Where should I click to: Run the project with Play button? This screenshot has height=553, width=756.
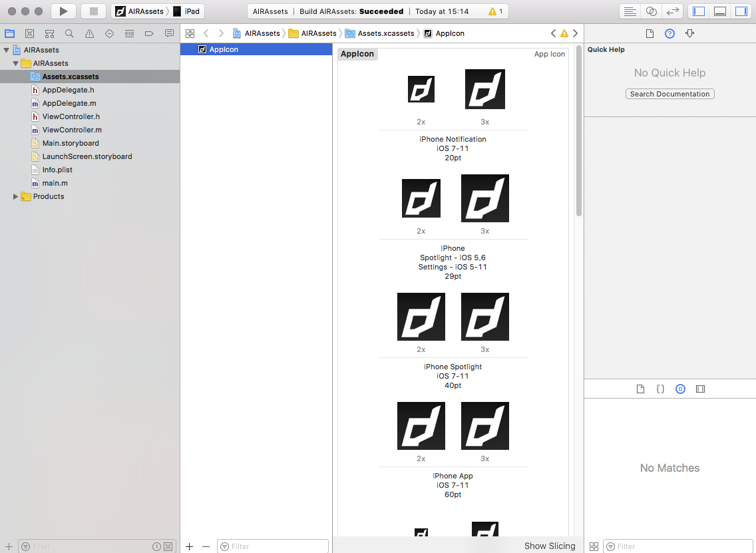coord(63,11)
